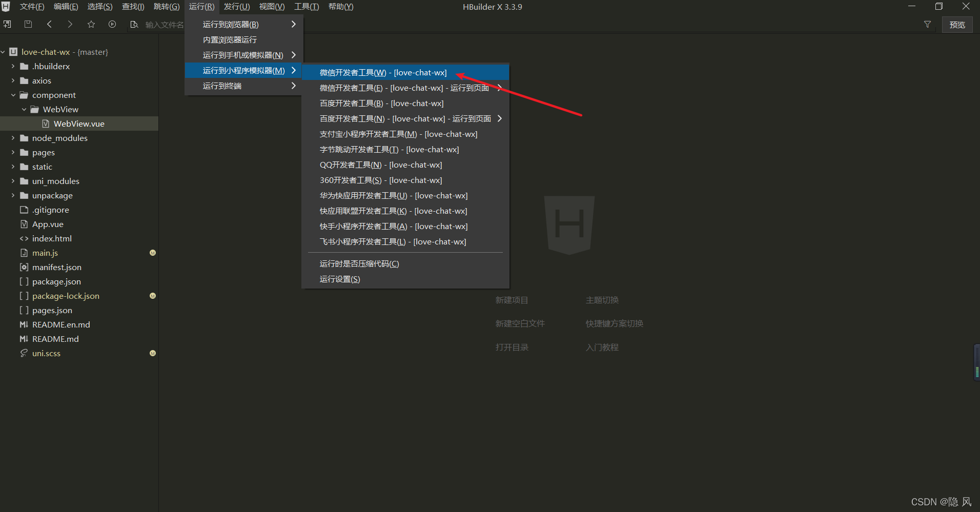Click the modified badge on package-lock.json
The width and height of the screenshot is (980, 512).
(153, 296)
